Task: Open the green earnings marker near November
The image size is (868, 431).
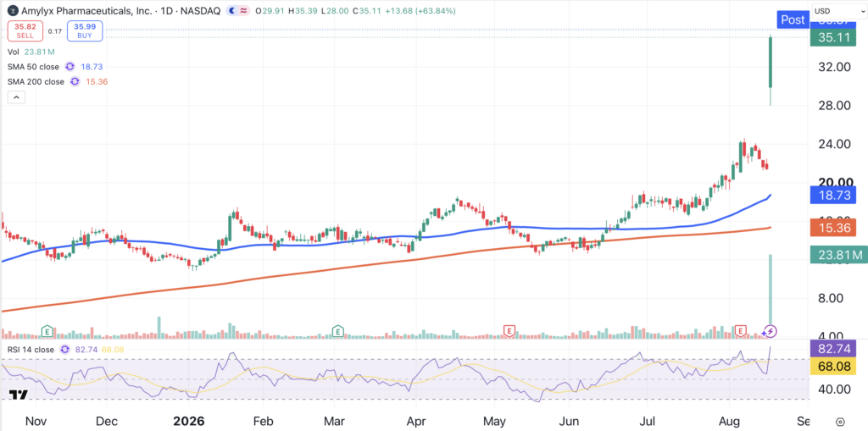Action: [x=47, y=331]
